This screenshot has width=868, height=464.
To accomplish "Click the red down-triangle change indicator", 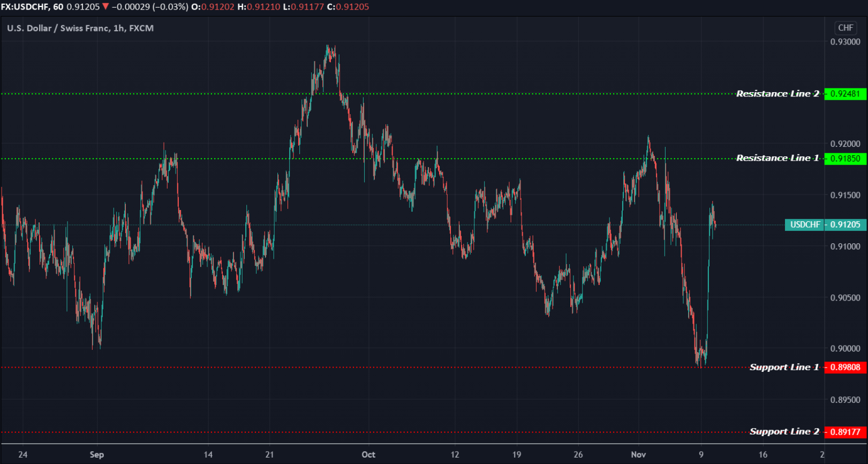I will point(105,6).
